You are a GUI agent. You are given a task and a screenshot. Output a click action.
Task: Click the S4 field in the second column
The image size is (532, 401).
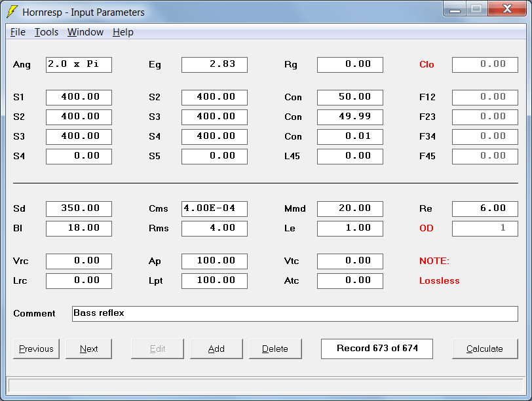(x=214, y=137)
